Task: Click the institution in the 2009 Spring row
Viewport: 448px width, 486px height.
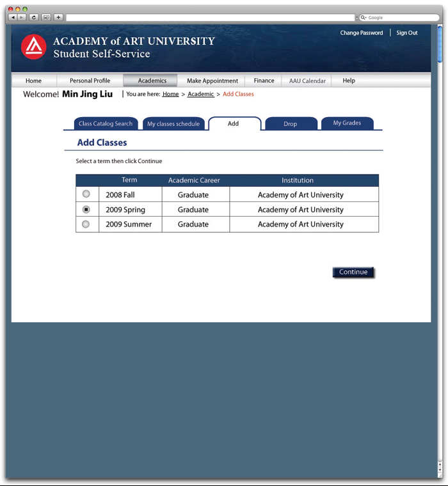Action: tap(301, 210)
